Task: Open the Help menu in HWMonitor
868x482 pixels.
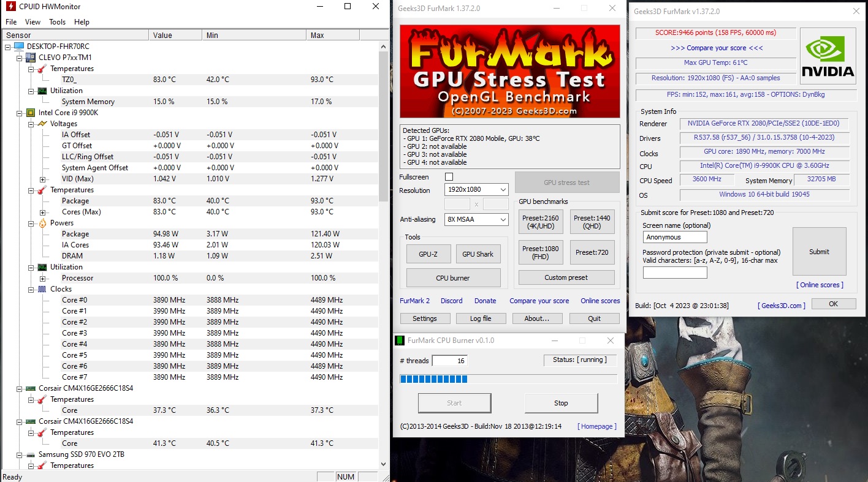Action: pyautogui.click(x=82, y=22)
